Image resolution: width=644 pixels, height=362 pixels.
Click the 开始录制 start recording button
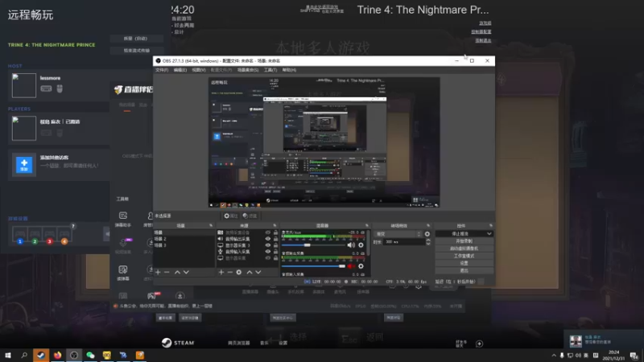click(464, 241)
